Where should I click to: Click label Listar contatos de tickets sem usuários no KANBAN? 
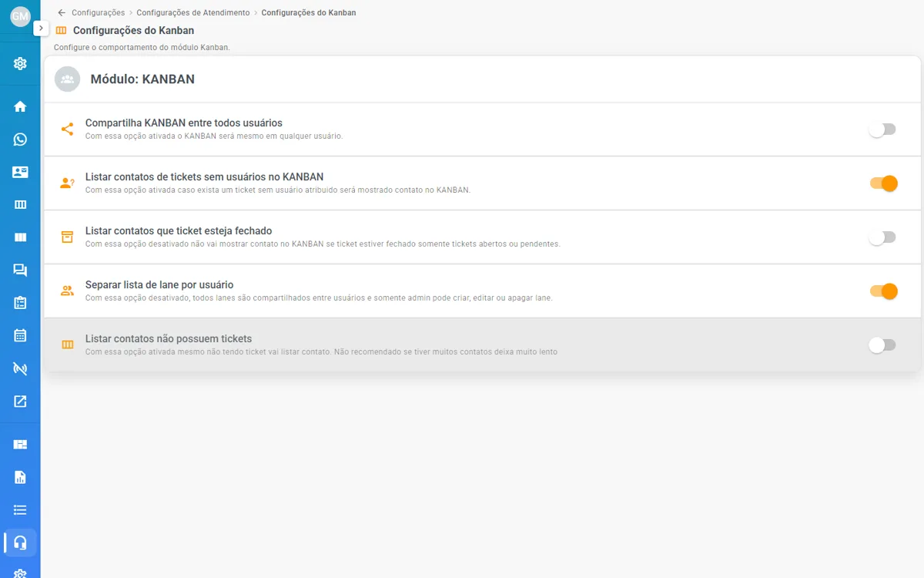click(x=204, y=176)
